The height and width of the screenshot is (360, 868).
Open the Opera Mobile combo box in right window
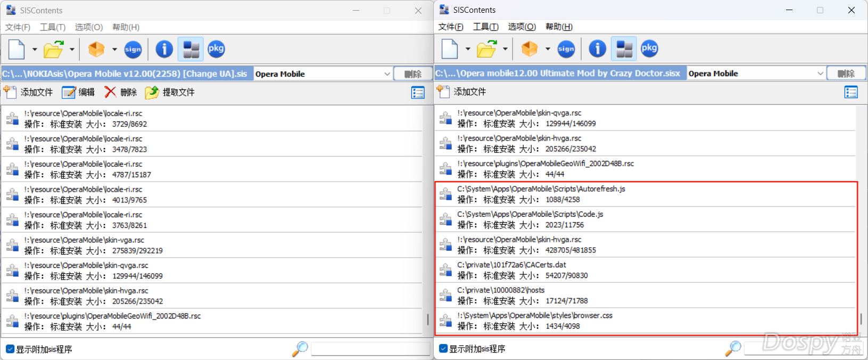coord(756,73)
